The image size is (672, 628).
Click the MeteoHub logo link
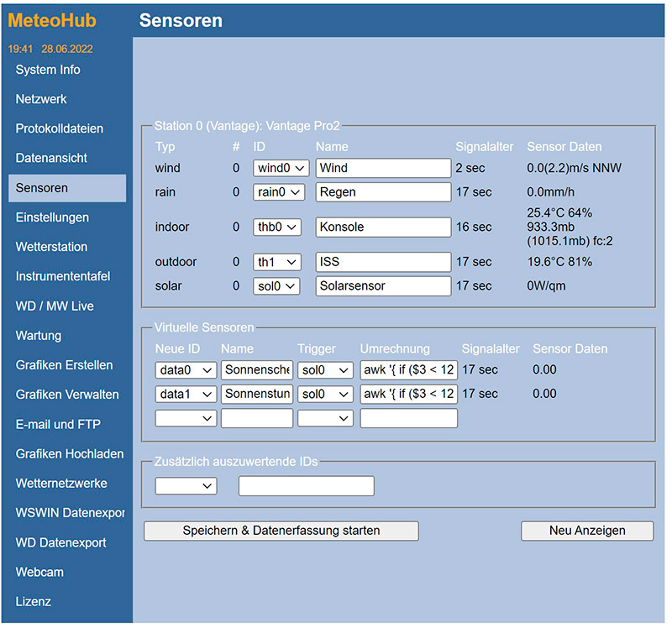click(52, 20)
